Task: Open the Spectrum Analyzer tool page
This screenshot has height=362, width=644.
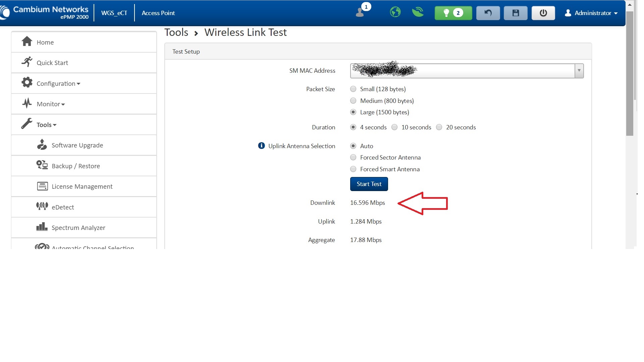Action: [x=78, y=228]
